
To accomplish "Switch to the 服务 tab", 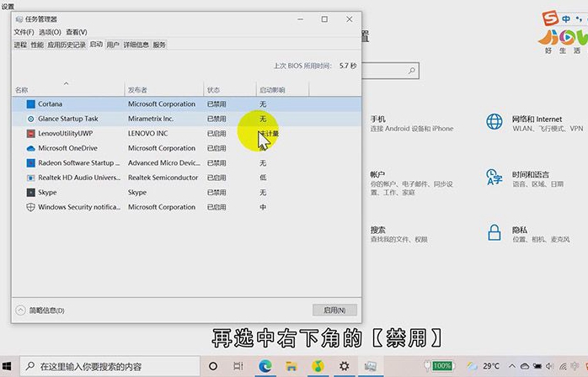I will tap(159, 45).
